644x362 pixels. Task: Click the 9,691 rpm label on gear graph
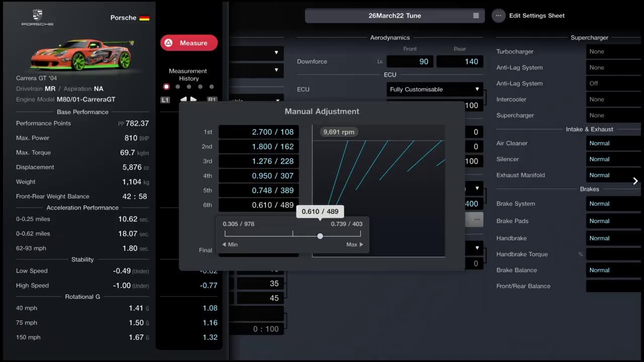pos(339,132)
